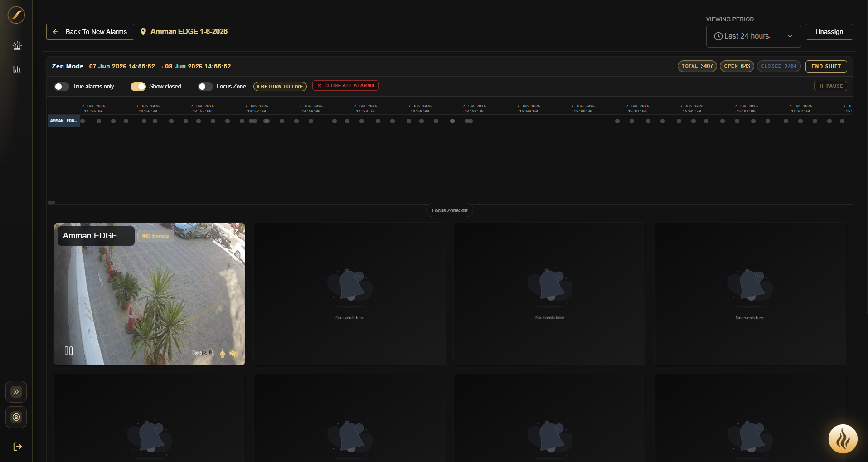The image size is (868, 462).
Task: Click the person detection icon on camera
Action: coord(223,354)
